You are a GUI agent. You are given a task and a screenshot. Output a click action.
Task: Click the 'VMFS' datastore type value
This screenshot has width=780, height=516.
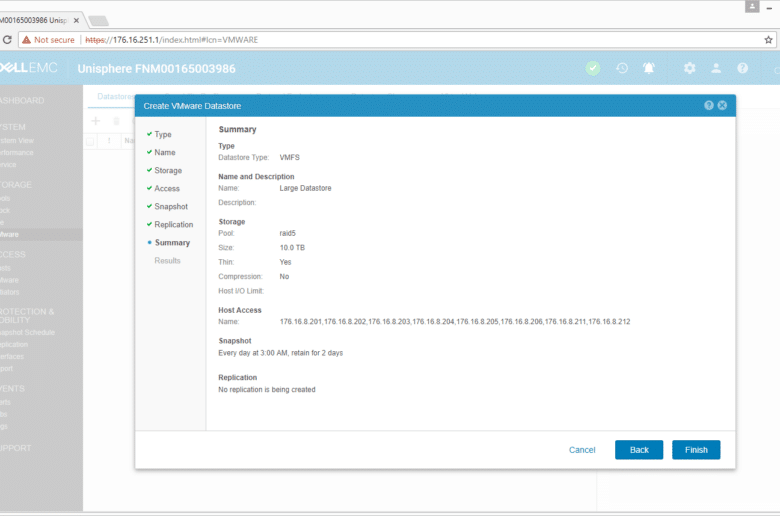[x=290, y=157]
